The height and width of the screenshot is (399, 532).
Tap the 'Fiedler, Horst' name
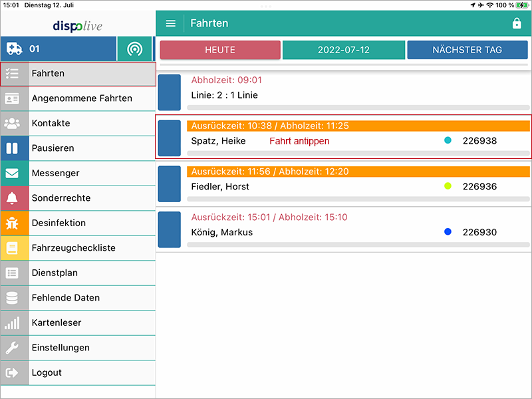[220, 187]
